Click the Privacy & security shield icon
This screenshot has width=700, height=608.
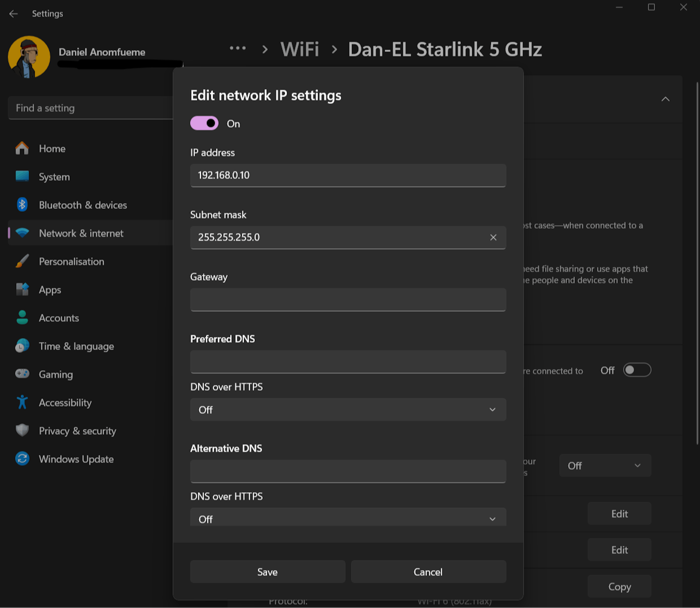[x=22, y=431]
